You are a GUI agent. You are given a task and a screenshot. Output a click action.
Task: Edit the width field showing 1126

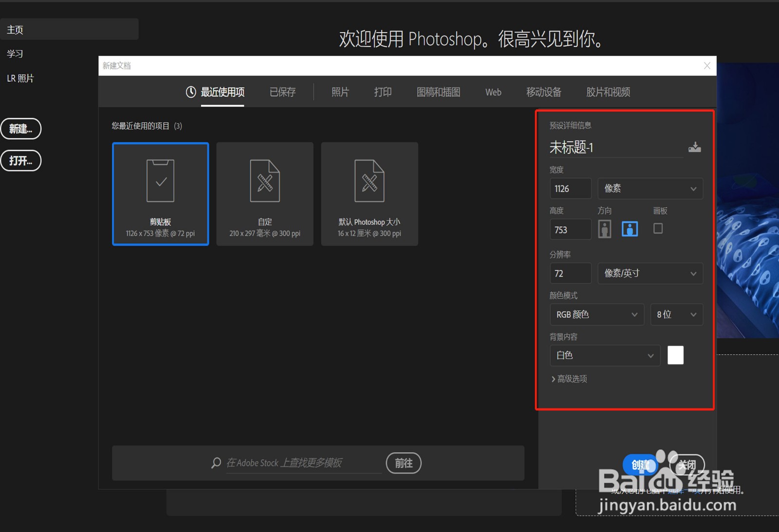tap(571, 188)
